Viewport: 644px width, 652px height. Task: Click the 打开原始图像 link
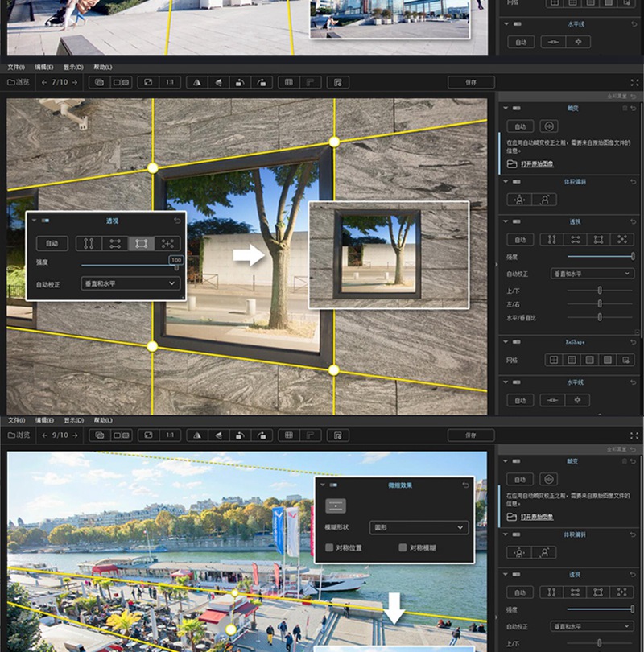coord(537,163)
